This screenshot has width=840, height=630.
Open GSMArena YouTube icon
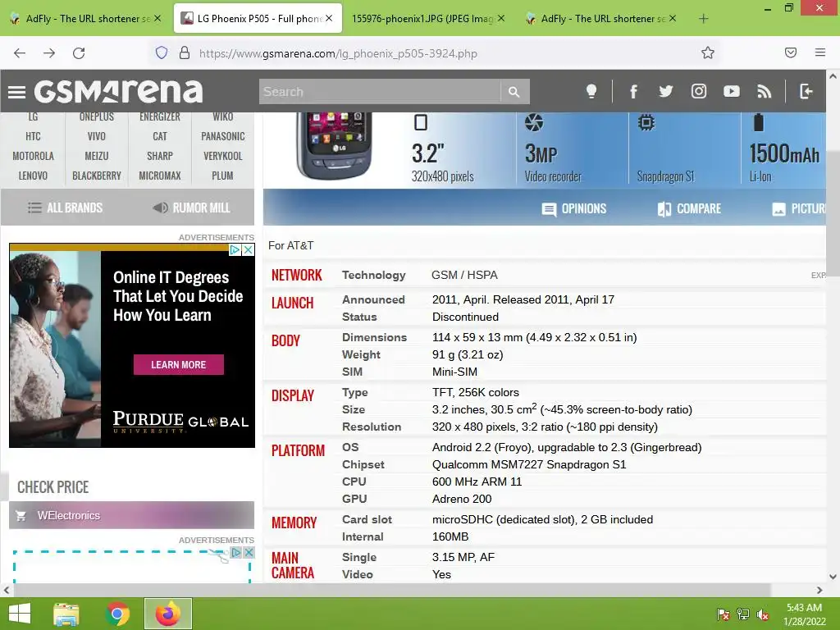(731, 91)
